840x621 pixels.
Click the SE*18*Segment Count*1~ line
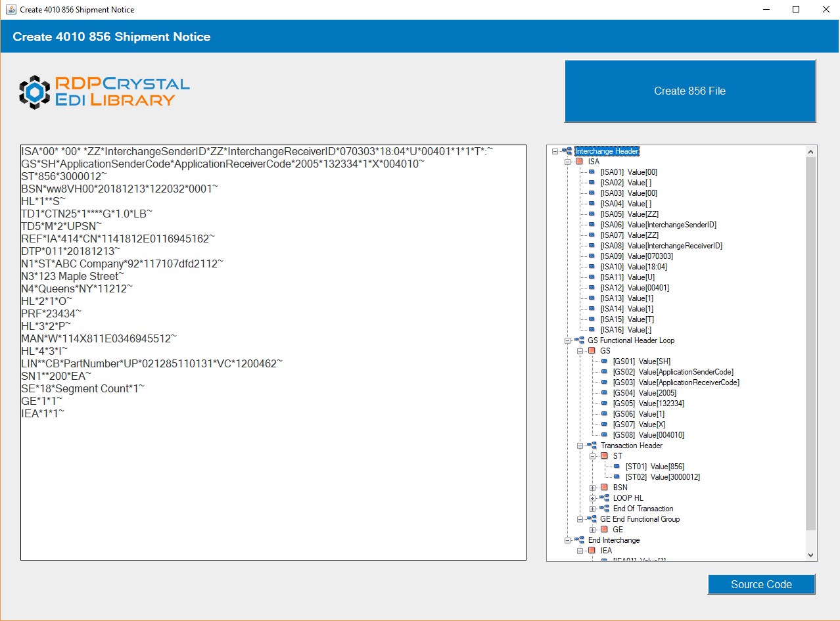[x=83, y=388]
